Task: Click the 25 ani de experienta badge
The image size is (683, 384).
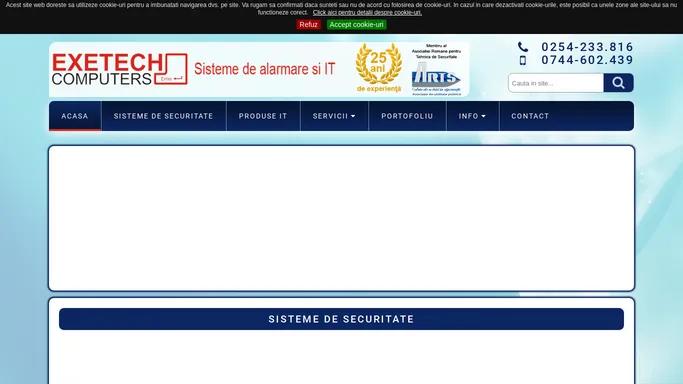Action: click(x=379, y=68)
